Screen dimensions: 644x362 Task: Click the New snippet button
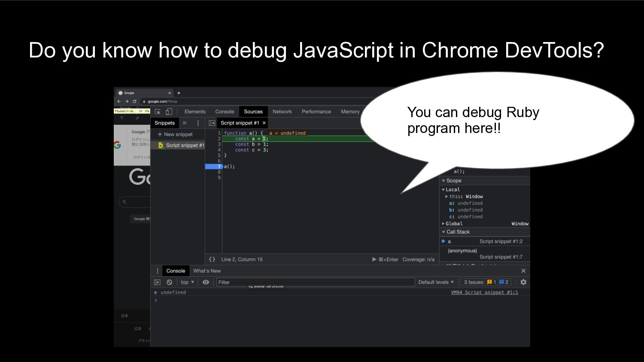click(175, 134)
